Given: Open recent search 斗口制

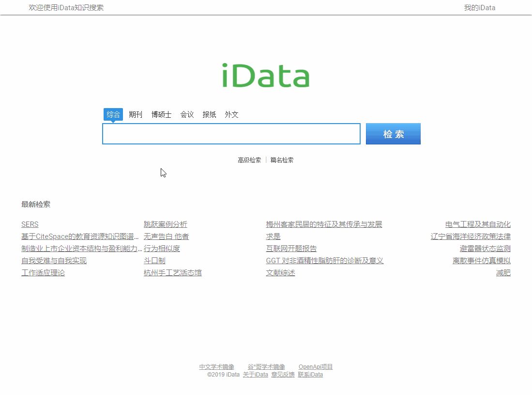Looking at the screenshot, I should [x=155, y=261].
